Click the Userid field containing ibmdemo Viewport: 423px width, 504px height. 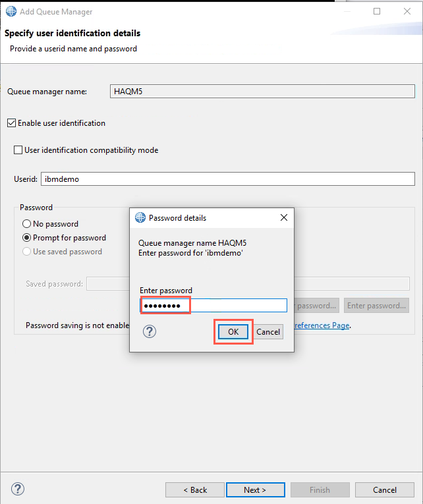tap(228, 179)
